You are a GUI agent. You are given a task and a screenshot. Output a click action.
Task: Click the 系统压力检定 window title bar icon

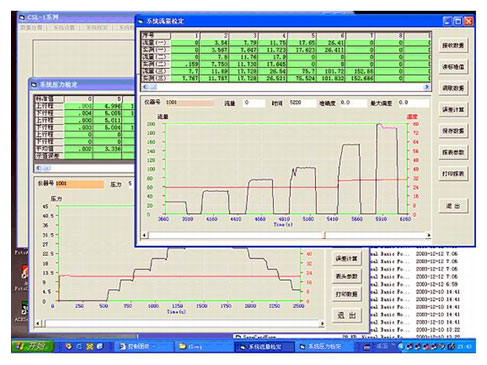coord(34,85)
